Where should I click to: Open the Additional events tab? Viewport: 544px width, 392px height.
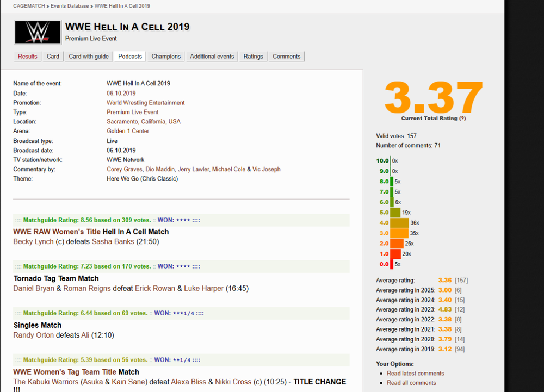click(212, 57)
